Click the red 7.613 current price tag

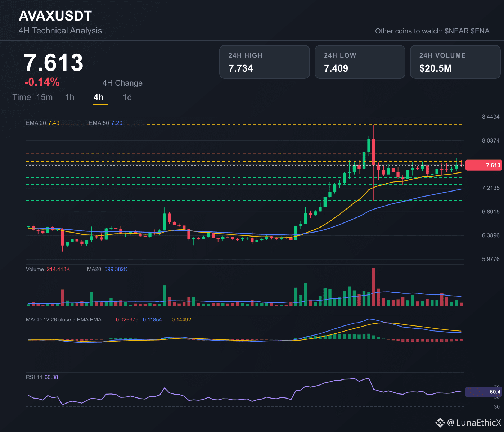pyautogui.click(x=483, y=165)
